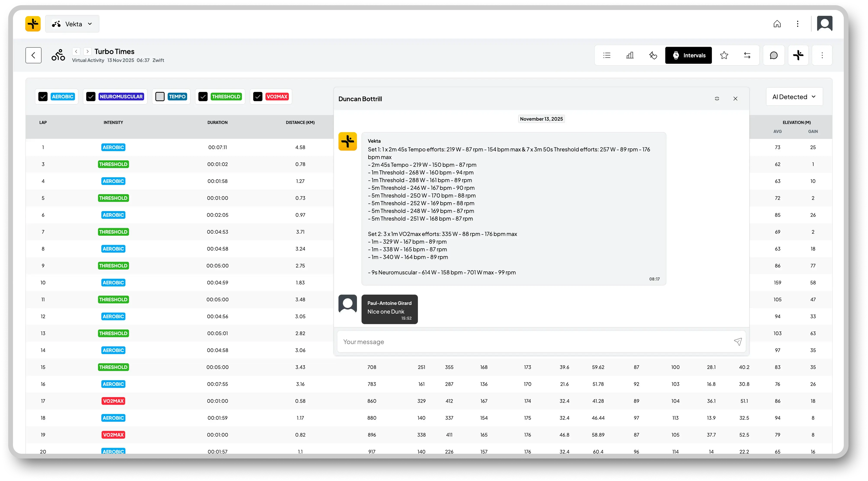
Task: Click the back arrow button
Action: 33,55
